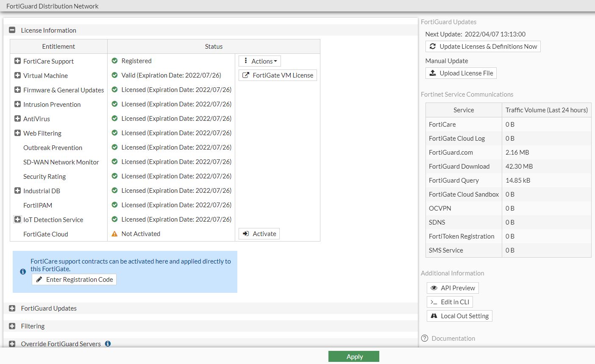Click the Virtual Machine Valid expiration status text
595x364 pixels.
point(171,75)
